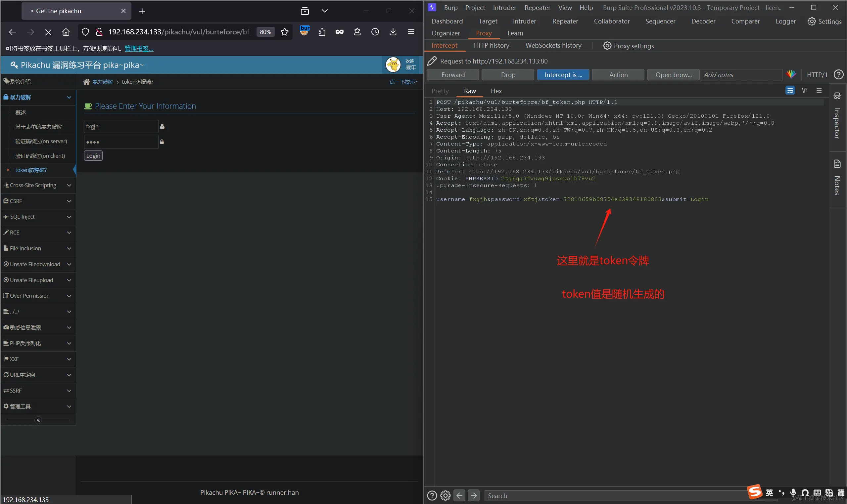Image resolution: width=847 pixels, height=504 pixels.
Task: Stop loading the Firefox page
Action: point(48,32)
